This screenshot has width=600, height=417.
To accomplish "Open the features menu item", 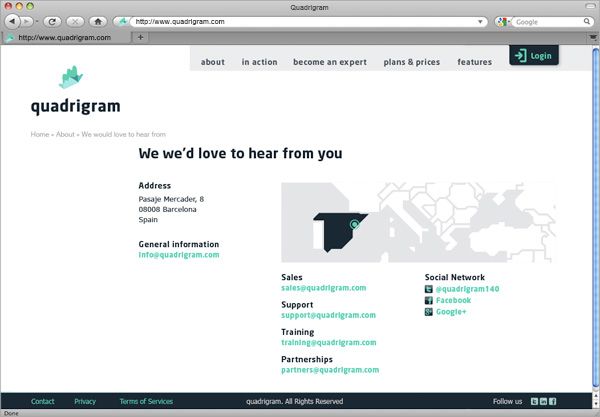I will pos(474,62).
